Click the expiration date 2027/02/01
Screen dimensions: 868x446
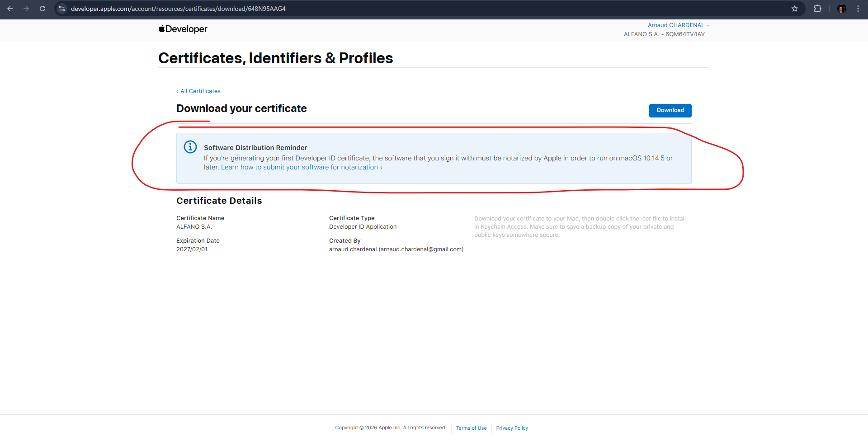coord(192,249)
